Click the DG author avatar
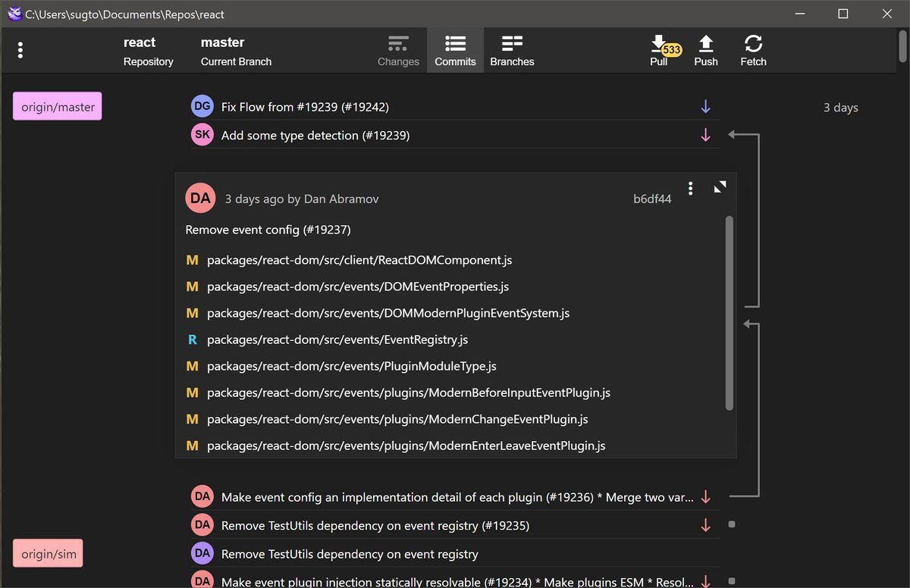910x588 pixels. [202, 107]
